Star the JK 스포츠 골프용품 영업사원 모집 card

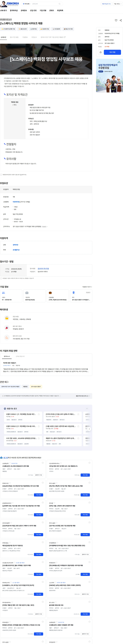(89, 602)
